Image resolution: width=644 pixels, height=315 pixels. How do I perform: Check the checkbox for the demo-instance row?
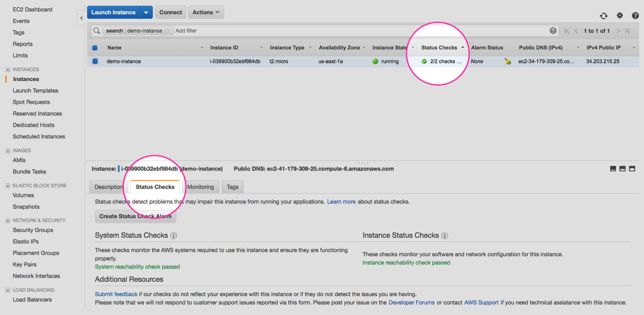(x=95, y=61)
